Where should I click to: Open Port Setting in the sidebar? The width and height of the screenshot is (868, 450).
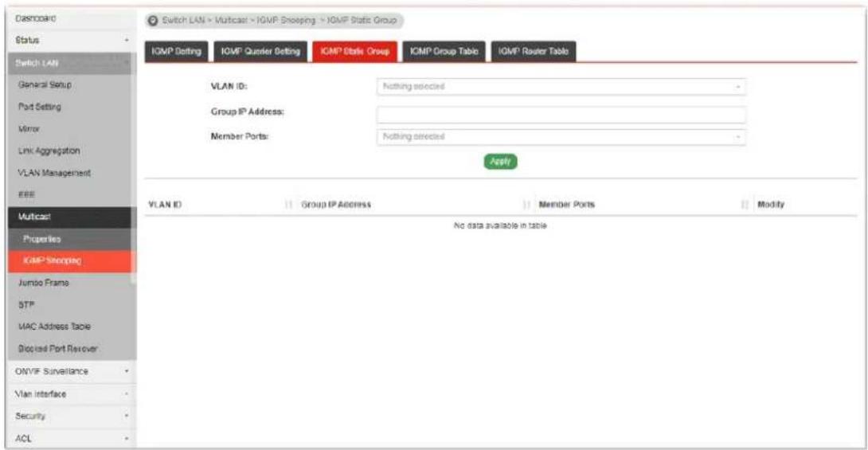(71, 107)
